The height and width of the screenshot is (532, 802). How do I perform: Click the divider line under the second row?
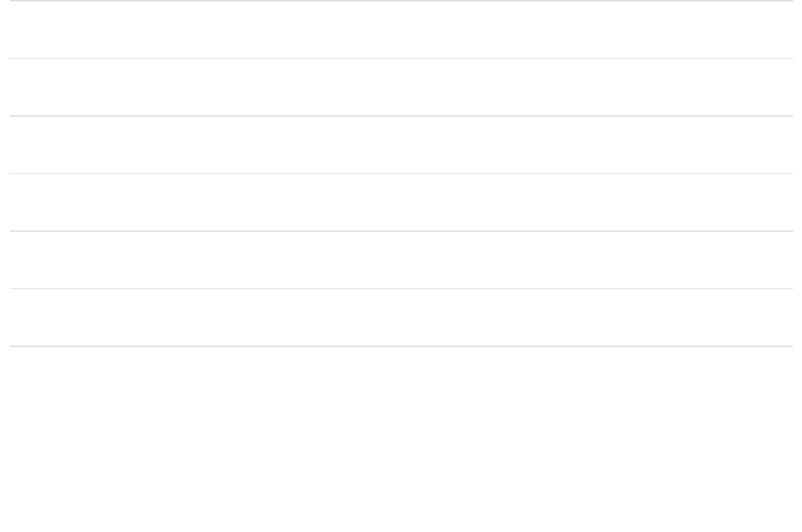point(401,116)
